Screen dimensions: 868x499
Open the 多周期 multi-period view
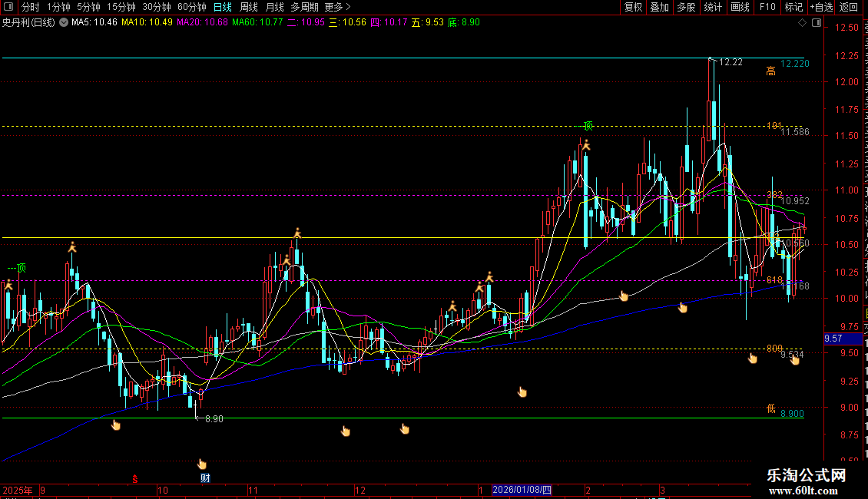pos(304,7)
